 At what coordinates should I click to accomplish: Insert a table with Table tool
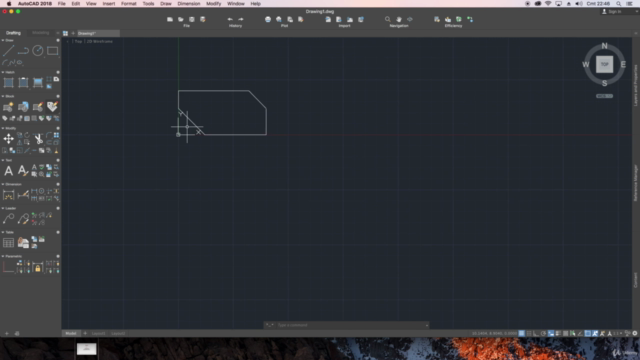pyautogui.click(x=8, y=243)
